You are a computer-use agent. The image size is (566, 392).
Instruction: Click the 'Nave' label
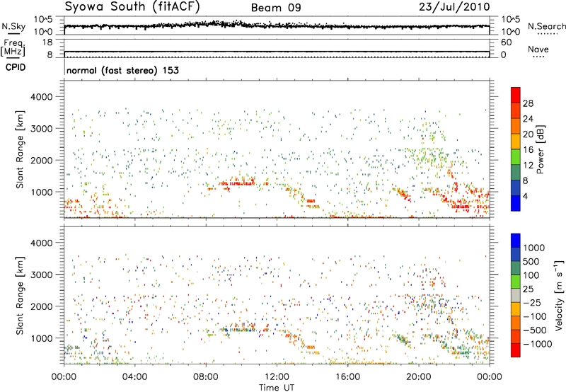[x=538, y=49]
